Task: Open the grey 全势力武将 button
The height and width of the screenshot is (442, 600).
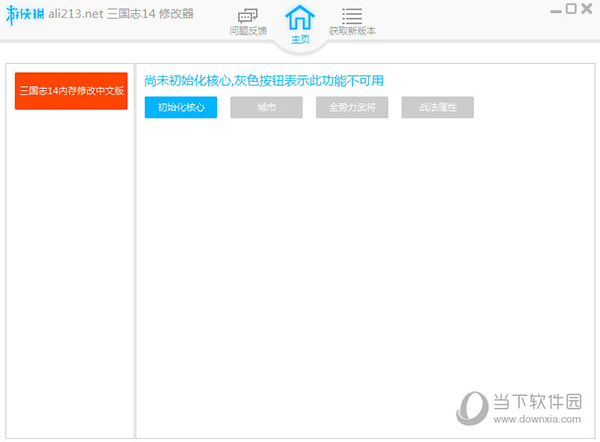Action: pos(352,107)
